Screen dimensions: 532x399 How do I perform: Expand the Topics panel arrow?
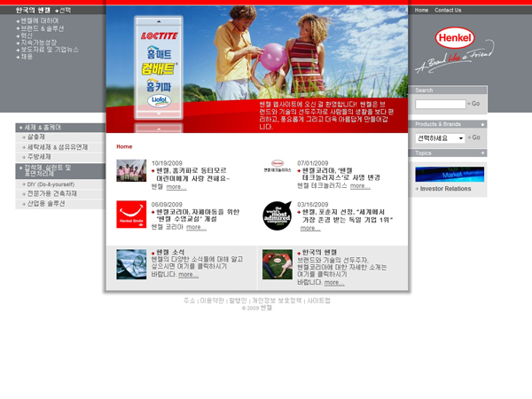[481, 153]
